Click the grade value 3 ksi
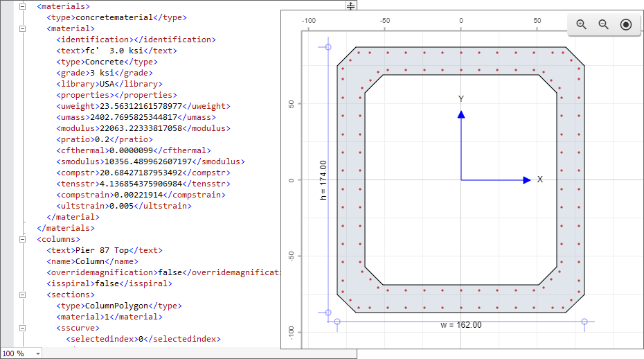The image size is (644, 359). [x=102, y=73]
